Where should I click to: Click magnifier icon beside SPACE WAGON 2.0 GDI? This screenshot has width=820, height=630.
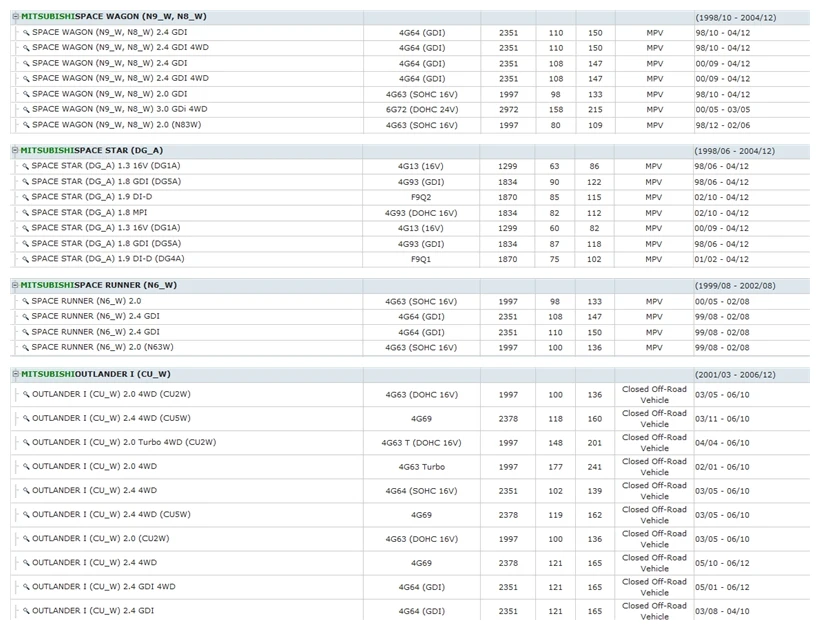pos(26,95)
